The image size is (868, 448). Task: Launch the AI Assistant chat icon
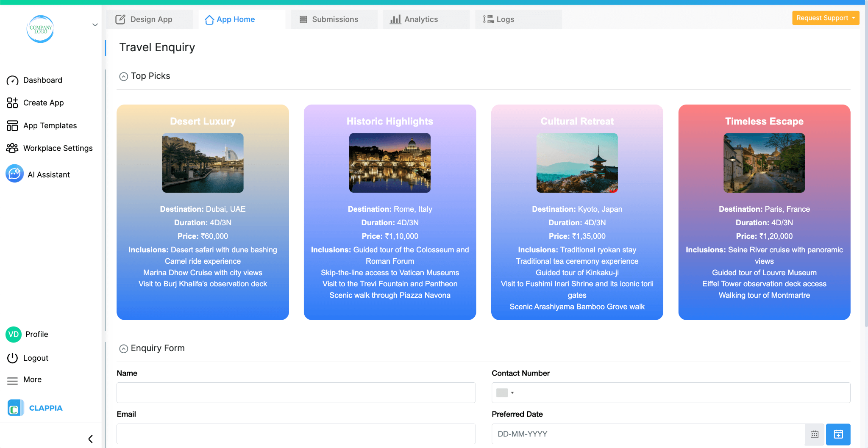(14, 174)
